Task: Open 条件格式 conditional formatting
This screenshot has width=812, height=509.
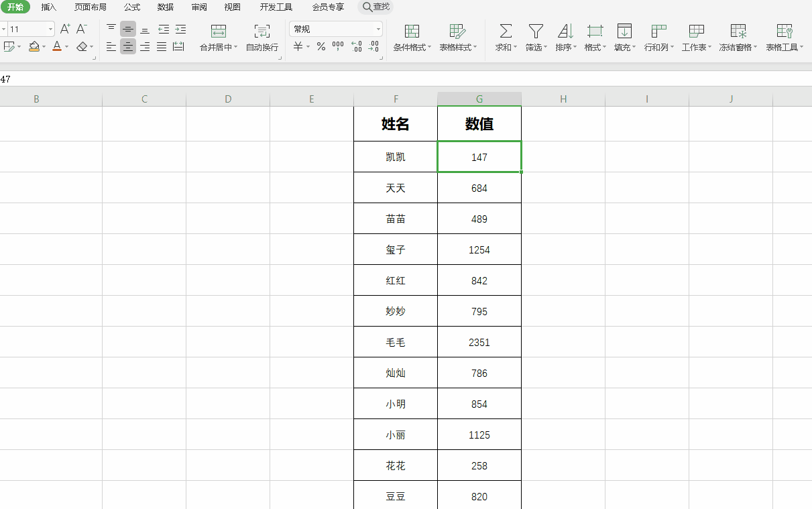Action: point(412,38)
